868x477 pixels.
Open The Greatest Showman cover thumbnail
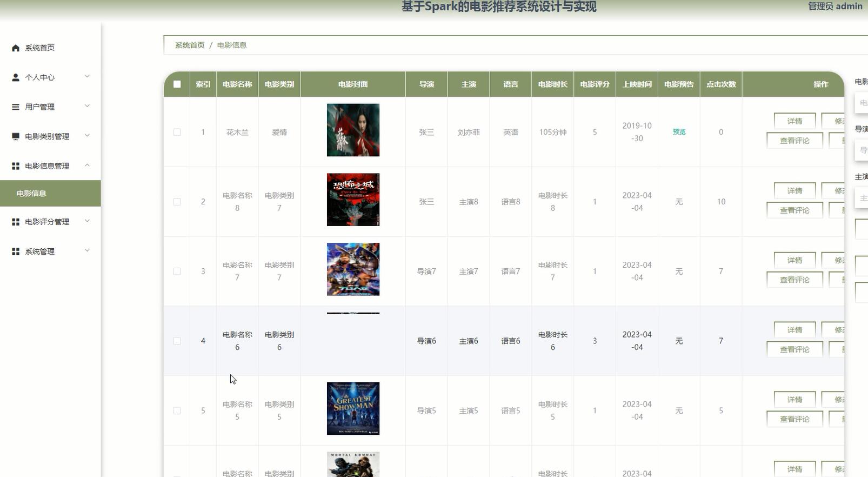click(353, 408)
